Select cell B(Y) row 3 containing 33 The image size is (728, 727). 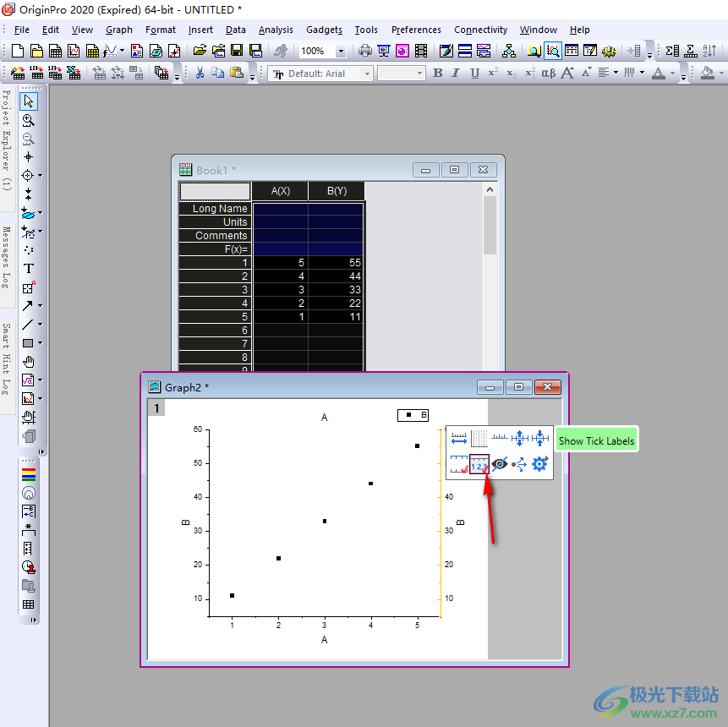337,289
